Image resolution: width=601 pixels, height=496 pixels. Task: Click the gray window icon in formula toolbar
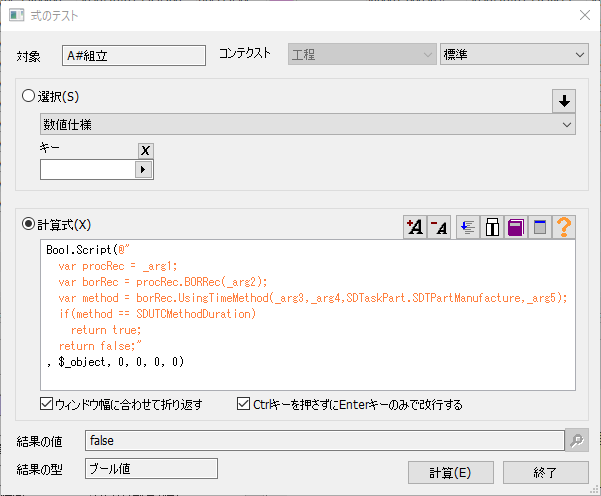(x=541, y=227)
